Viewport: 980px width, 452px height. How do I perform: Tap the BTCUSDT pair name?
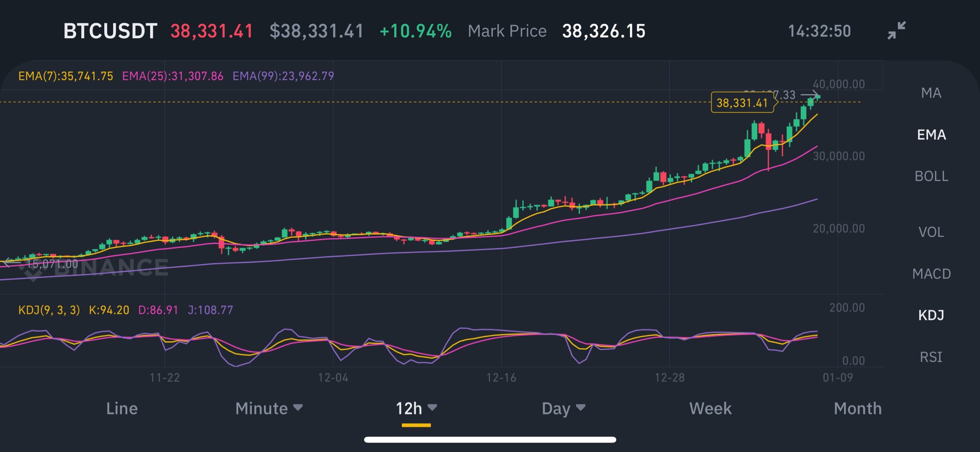(x=110, y=31)
